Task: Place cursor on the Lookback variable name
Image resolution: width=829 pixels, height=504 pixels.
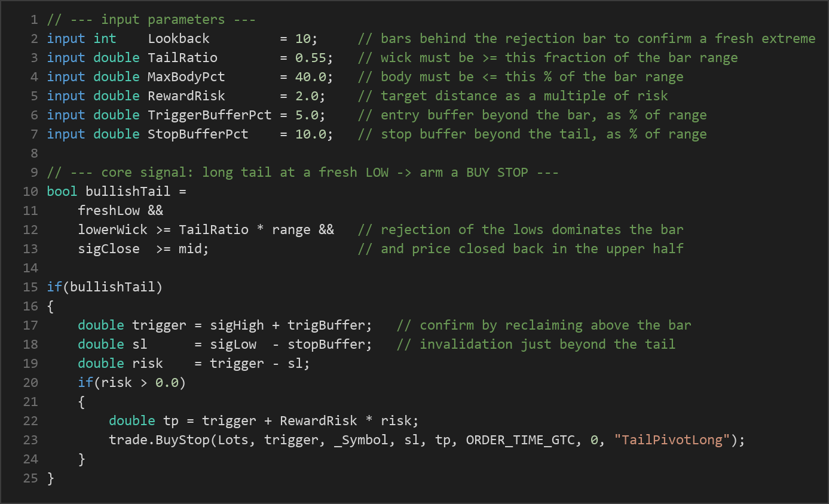Action: tap(179, 39)
